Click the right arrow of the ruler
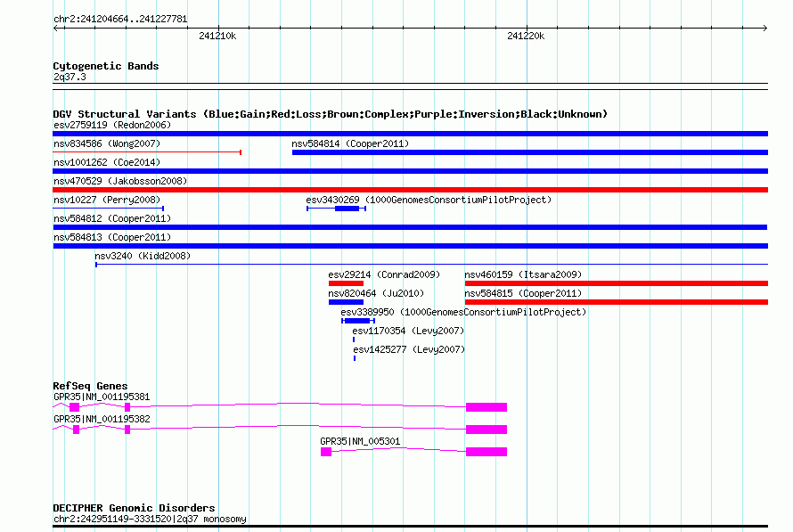The width and height of the screenshot is (793, 532). (x=764, y=29)
